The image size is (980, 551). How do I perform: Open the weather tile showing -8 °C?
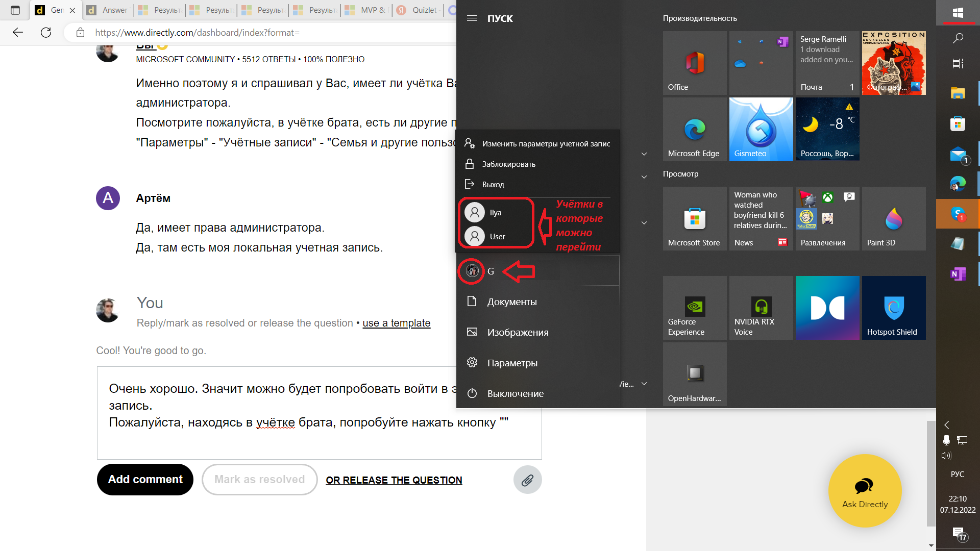827,129
